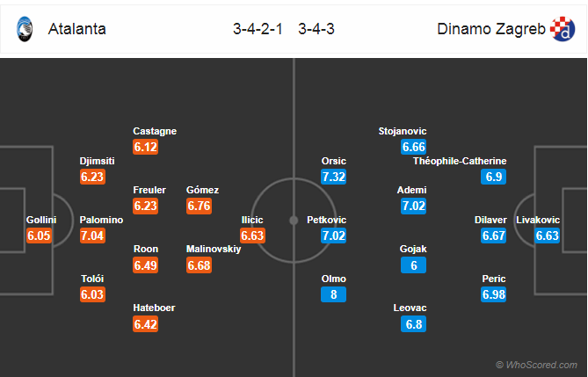Screen dimensions: 588x377
Task: Click Gómez's 6.76 rating badge
Action: click(200, 206)
